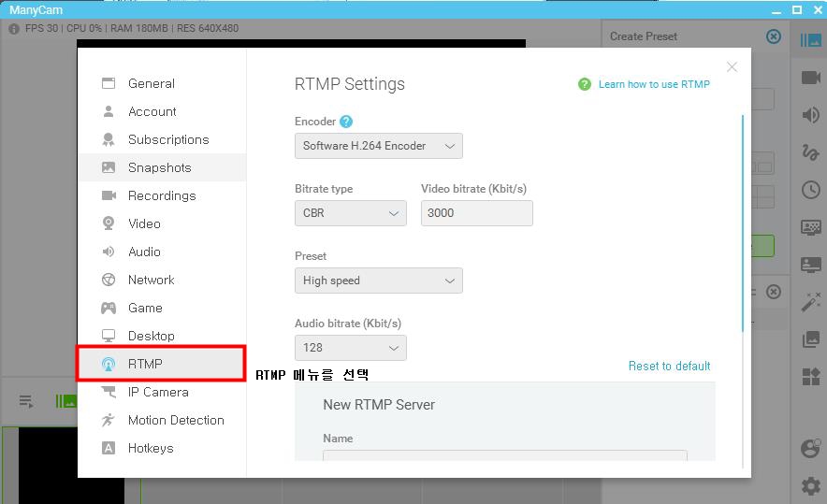The width and height of the screenshot is (827, 504).
Task: Open IP Camera settings category
Action: click(162, 392)
